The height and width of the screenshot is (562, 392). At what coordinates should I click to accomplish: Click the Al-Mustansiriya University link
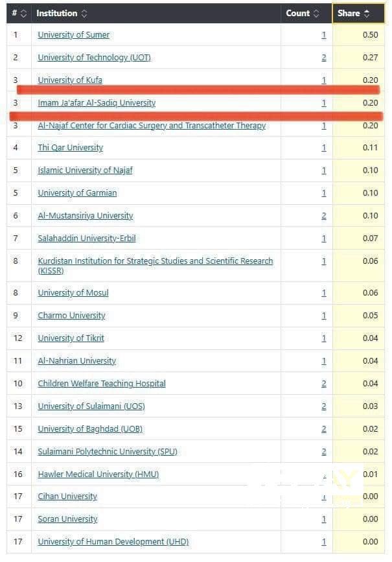85,216
